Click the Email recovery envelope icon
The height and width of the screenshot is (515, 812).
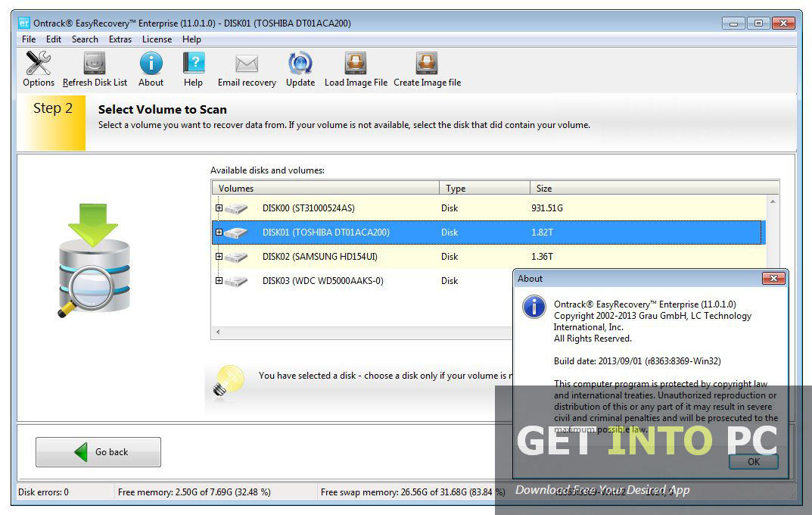247,64
